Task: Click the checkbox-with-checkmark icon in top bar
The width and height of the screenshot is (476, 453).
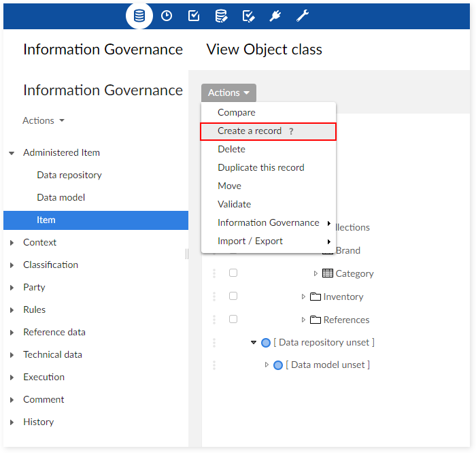Action: pos(194,16)
